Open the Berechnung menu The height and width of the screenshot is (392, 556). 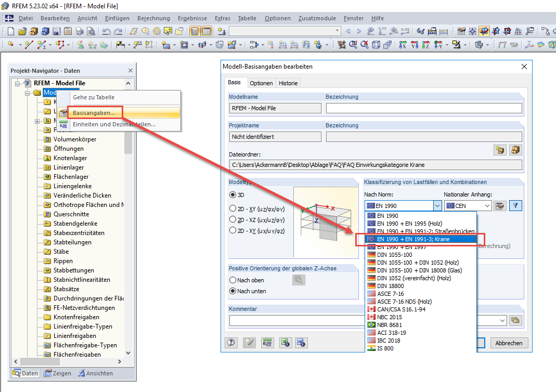pyautogui.click(x=153, y=18)
